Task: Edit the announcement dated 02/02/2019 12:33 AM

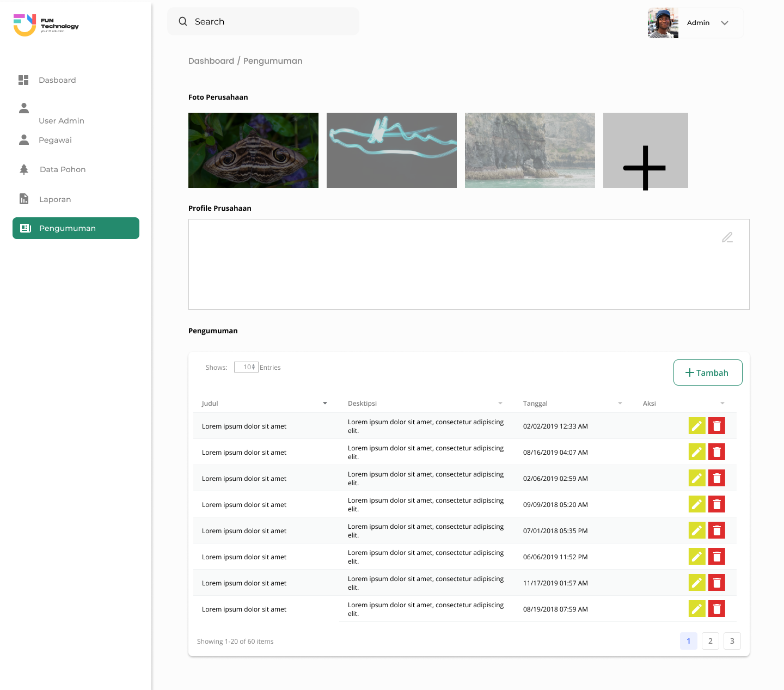Action: tap(697, 426)
